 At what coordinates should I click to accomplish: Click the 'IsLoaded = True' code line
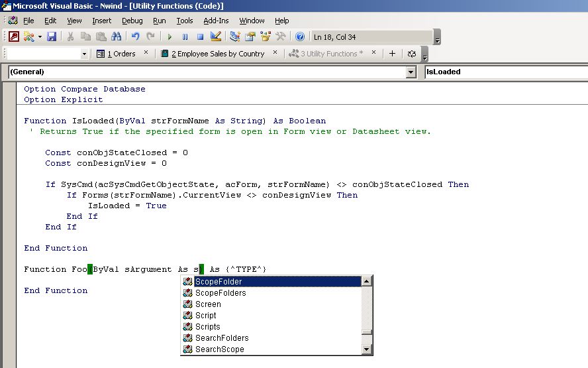[128, 206]
